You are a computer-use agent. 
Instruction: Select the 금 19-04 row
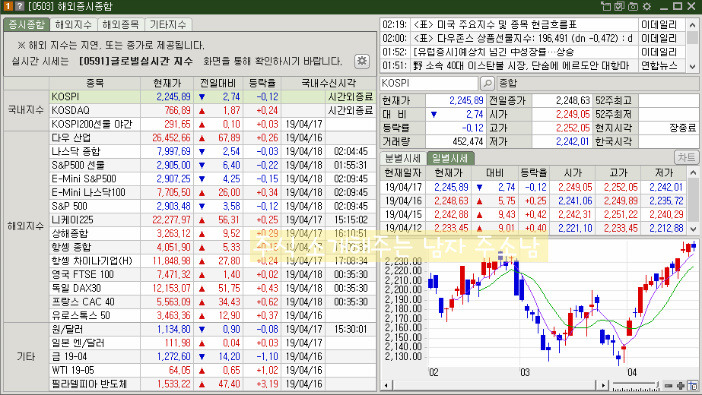(212, 357)
